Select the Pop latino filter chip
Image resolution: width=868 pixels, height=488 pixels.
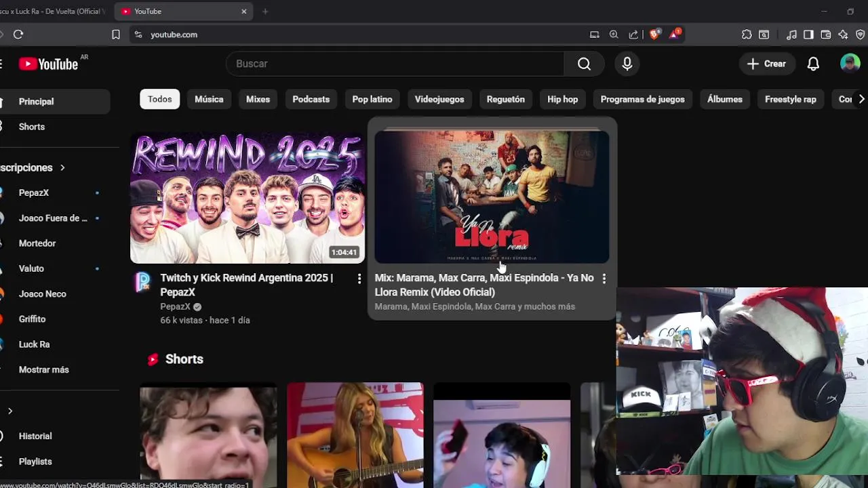pos(372,99)
